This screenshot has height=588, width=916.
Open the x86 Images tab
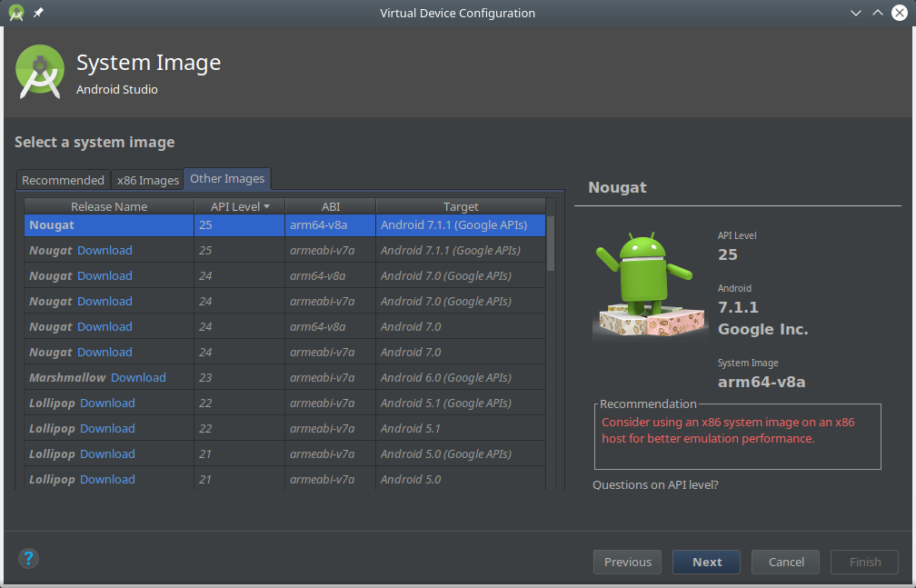(x=147, y=180)
